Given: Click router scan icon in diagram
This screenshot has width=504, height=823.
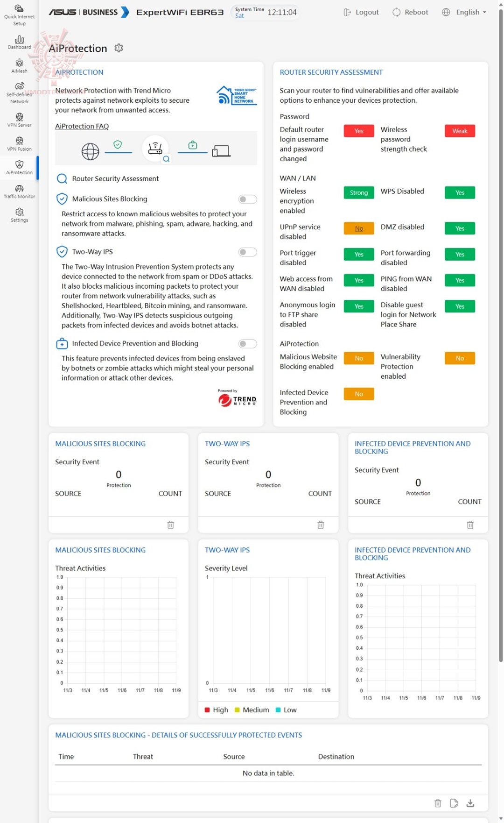Looking at the screenshot, I should (x=155, y=149).
